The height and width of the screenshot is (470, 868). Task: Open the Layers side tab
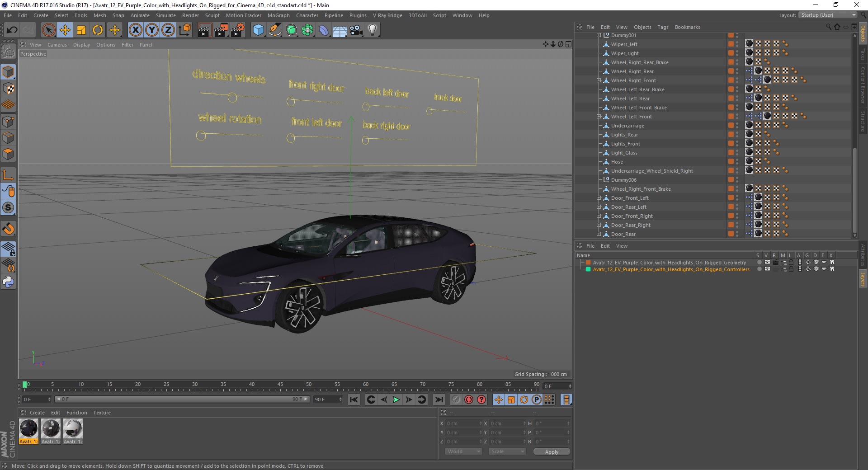pyautogui.click(x=863, y=279)
